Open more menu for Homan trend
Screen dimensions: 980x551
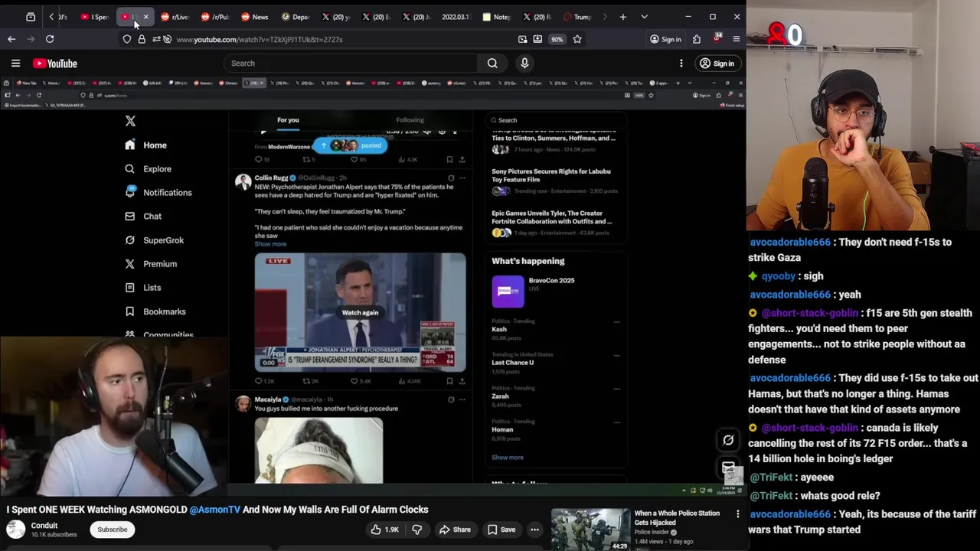(x=616, y=422)
